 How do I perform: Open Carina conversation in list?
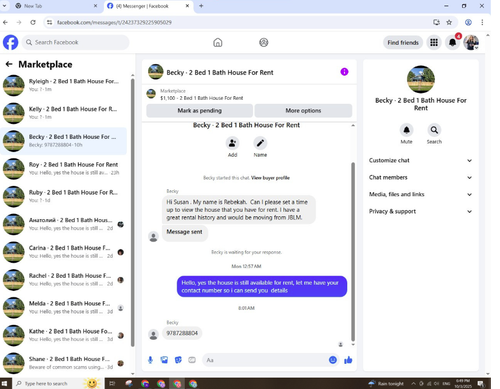coord(64,252)
